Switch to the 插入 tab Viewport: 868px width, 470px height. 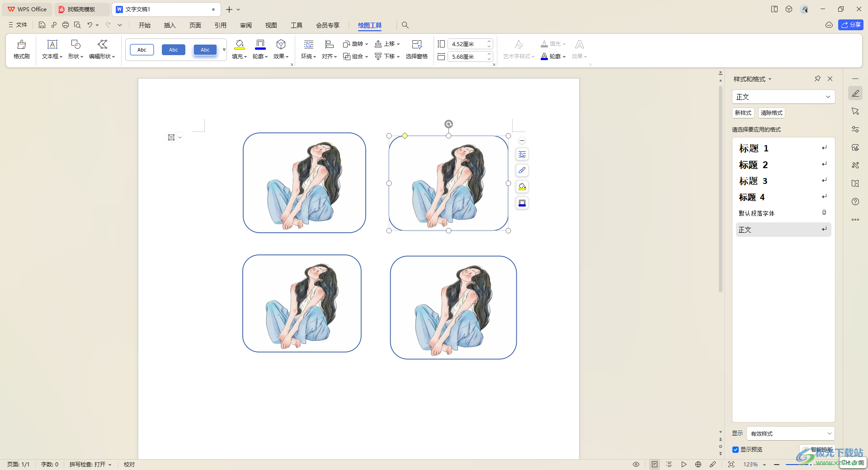click(170, 25)
